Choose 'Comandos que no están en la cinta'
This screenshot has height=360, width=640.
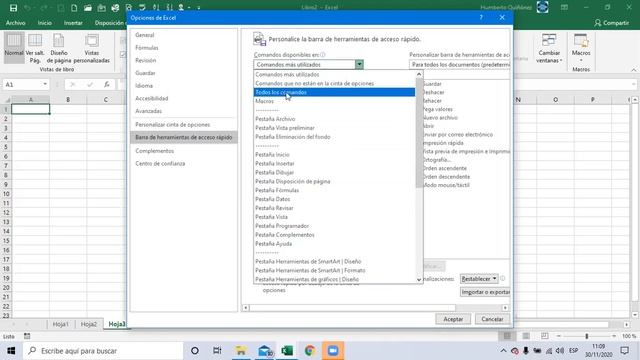pyautogui.click(x=334, y=83)
